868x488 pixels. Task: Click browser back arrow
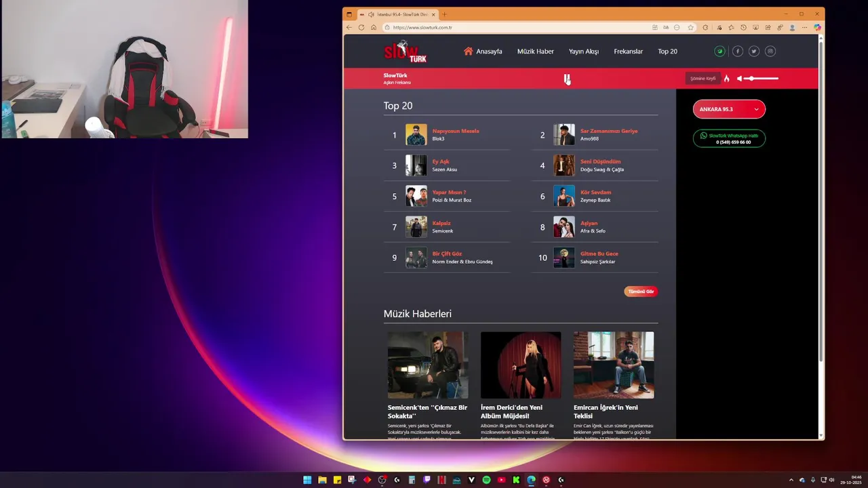[349, 28]
